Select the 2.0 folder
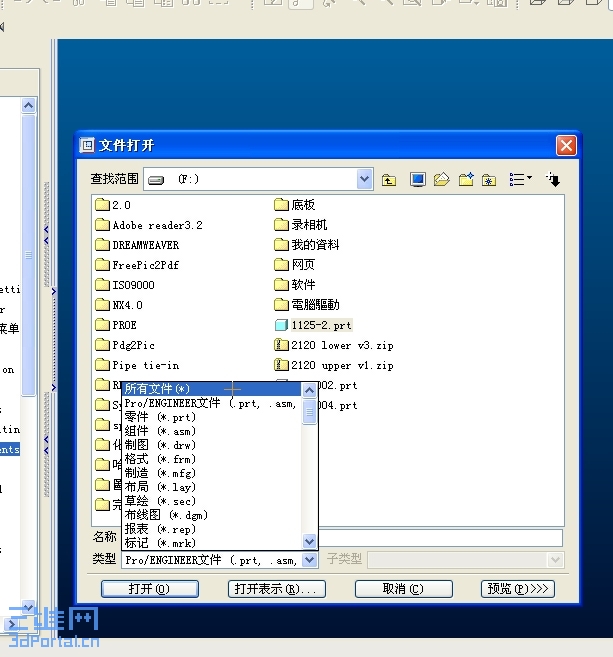This screenshot has height=657, width=613. pos(113,205)
